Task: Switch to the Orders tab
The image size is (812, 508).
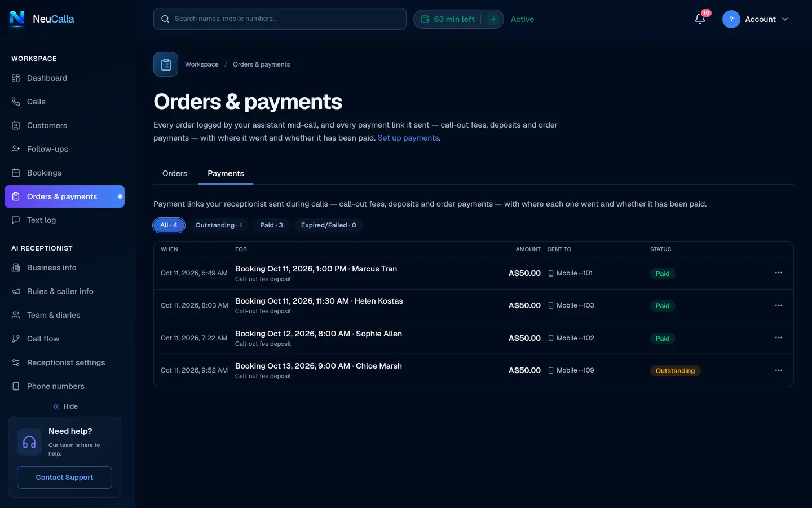Action: [x=175, y=173]
